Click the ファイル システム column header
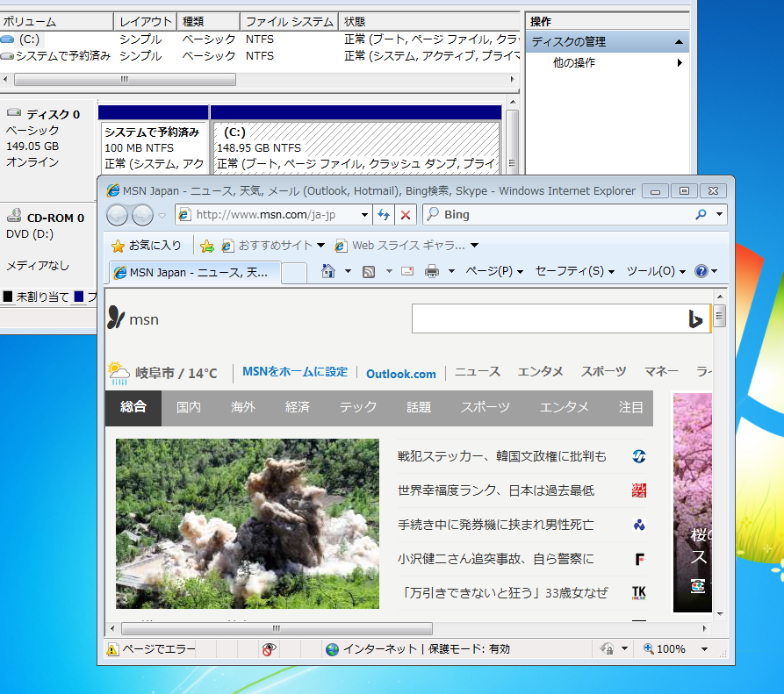The height and width of the screenshot is (694, 784). pos(289,22)
